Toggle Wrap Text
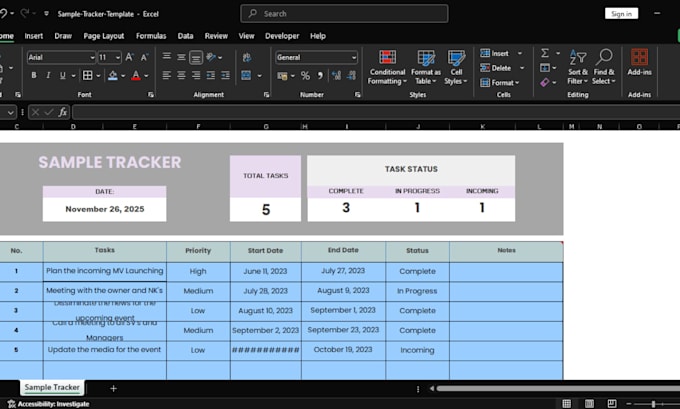Image resolution: width=680 pixels, height=409 pixels. tap(247, 57)
